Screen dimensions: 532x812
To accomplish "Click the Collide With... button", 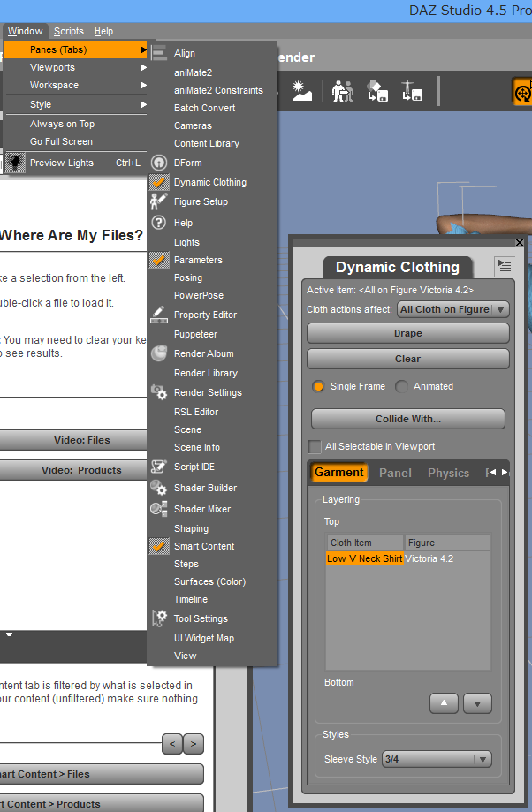I will [408, 419].
